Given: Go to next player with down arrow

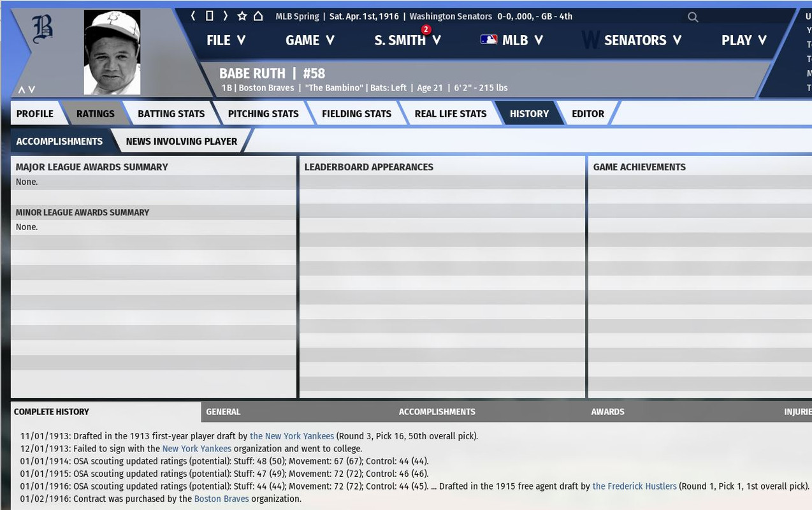Looking at the screenshot, I should point(31,90).
